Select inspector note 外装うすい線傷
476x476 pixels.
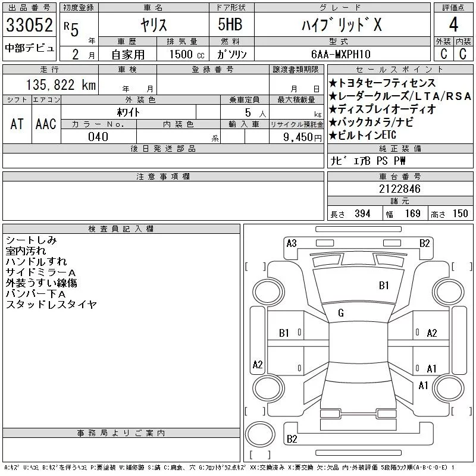click(41, 283)
